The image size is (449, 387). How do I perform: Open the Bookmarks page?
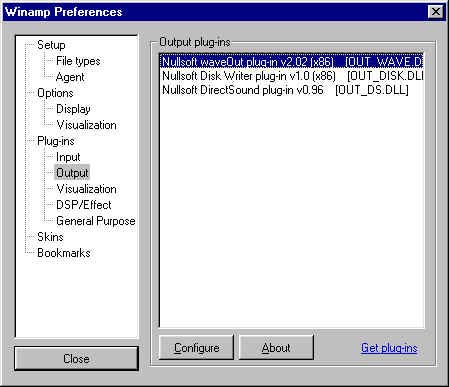click(x=64, y=253)
